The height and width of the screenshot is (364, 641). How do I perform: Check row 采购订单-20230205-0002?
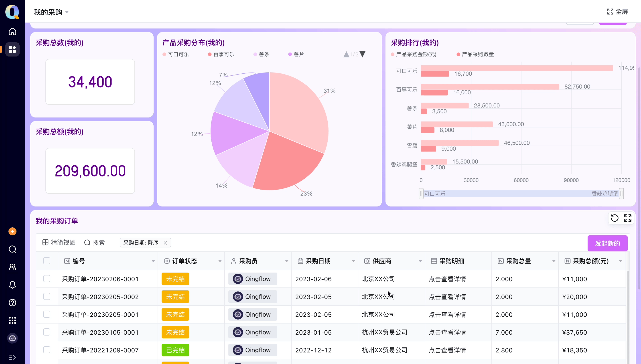tap(47, 296)
